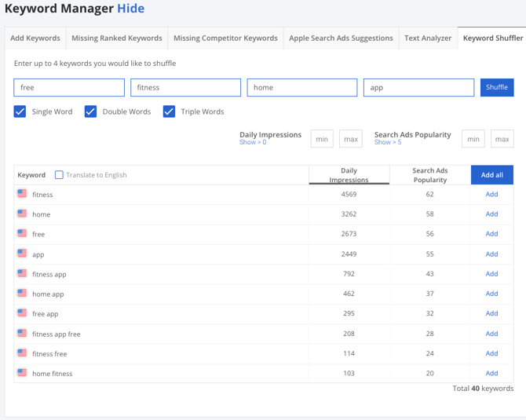
Task: Toggle the Double Words checkbox
Action: point(91,111)
